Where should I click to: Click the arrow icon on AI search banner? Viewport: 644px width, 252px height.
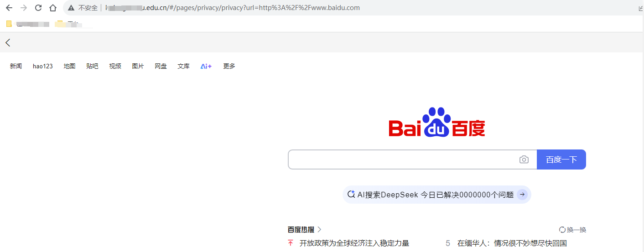(x=523, y=195)
